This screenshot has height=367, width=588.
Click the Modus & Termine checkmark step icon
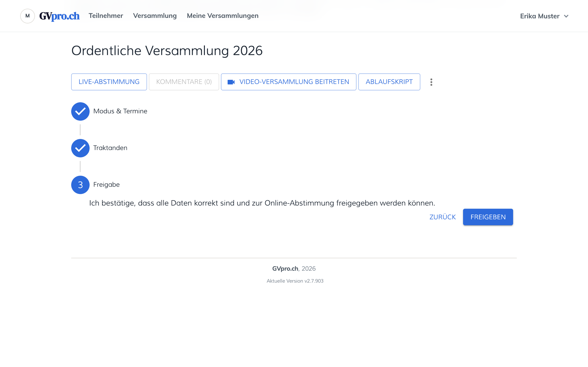click(x=80, y=111)
